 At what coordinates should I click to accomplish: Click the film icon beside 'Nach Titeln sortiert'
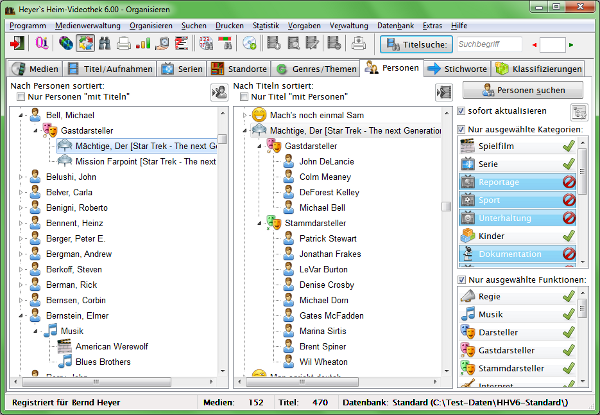(x=443, y=92)
